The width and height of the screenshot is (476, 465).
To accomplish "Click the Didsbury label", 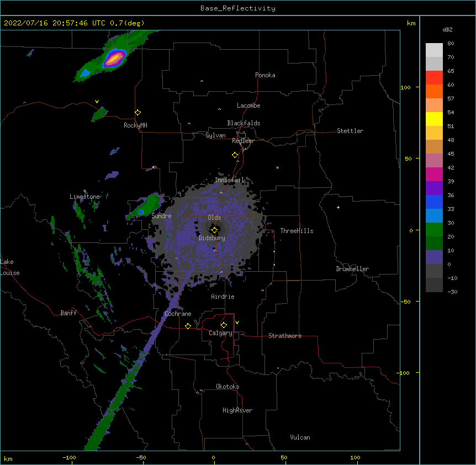I will pyautogui.click(x=212, y=238).
